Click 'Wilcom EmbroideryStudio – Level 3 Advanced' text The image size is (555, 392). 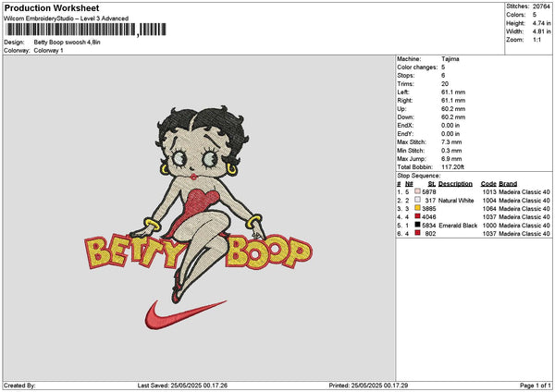tap(67, 18)
